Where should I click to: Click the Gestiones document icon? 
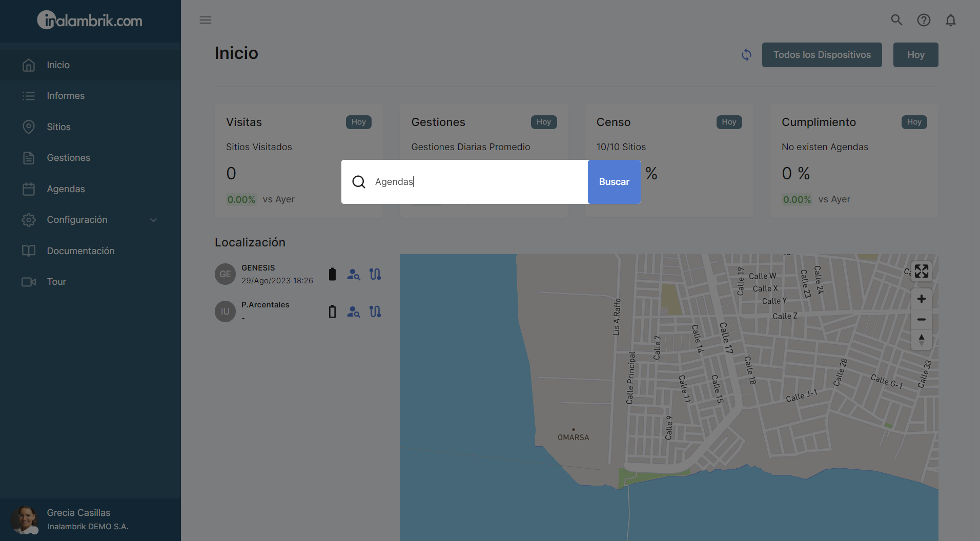[x=29, y=158]
